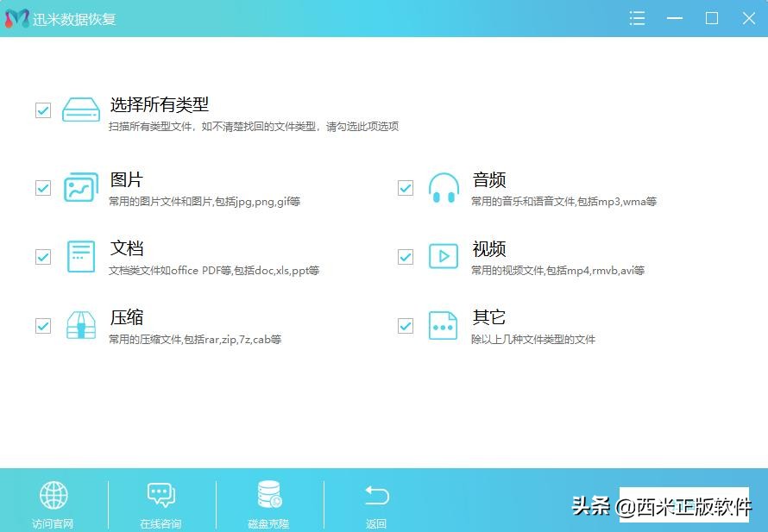Screen dimensions: 768x532
Task: Click the 选择所有类型 drive scan icon
Action: click(x=80, y=110)
